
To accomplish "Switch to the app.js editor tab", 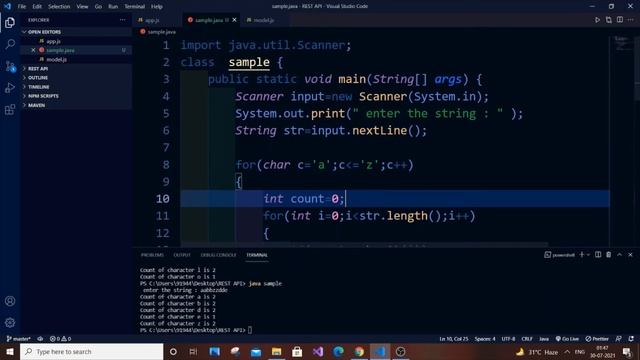I will pos(158,20).
